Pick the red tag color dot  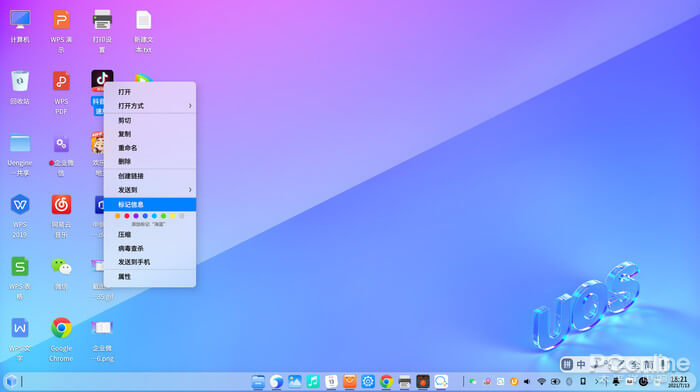coord(127,216)
